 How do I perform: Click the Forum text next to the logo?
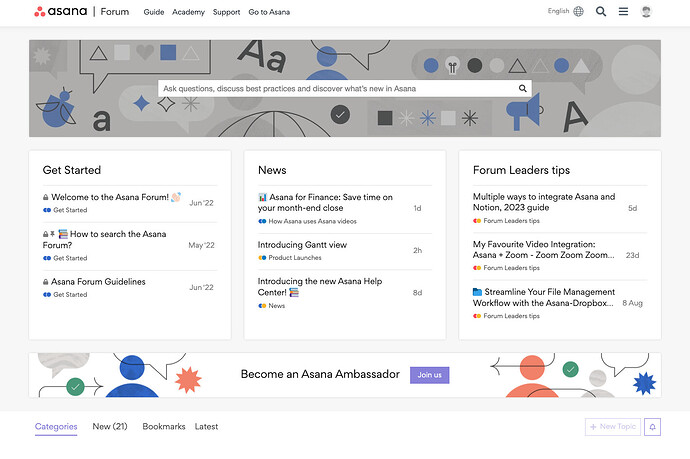115,11
